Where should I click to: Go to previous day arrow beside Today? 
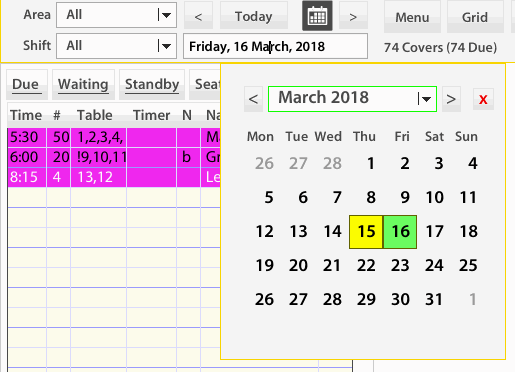pyautogui.click(x=198, y=16)
